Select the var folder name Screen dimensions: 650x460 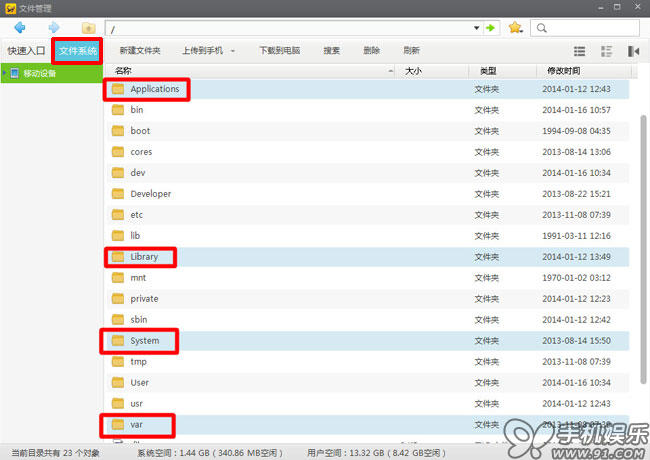(136, 425)
